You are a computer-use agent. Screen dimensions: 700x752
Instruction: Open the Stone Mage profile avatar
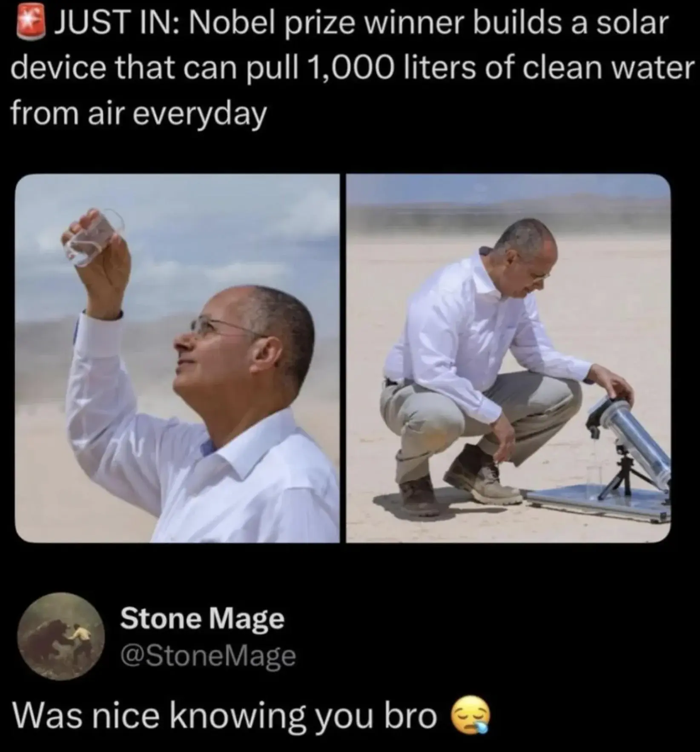pos(61,637)
